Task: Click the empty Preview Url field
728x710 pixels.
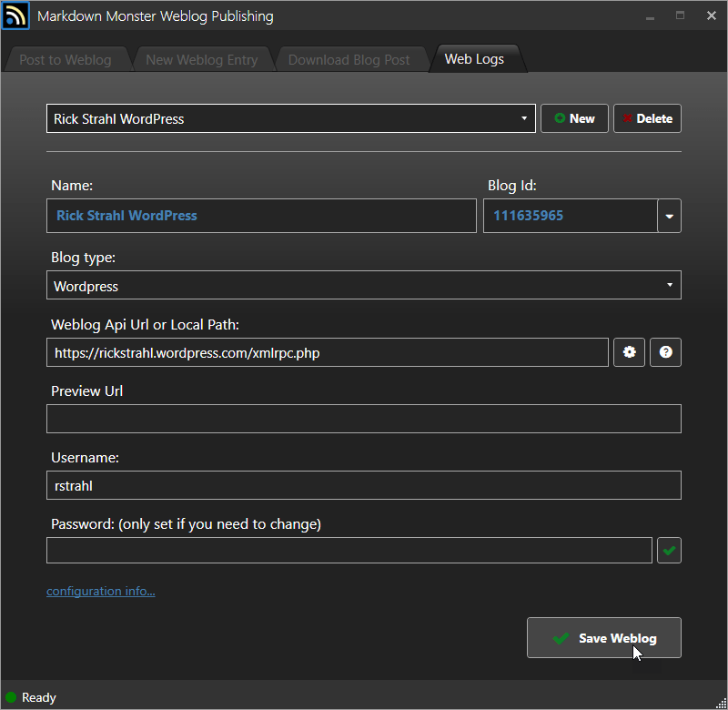Action: click(x=363, y=419)
